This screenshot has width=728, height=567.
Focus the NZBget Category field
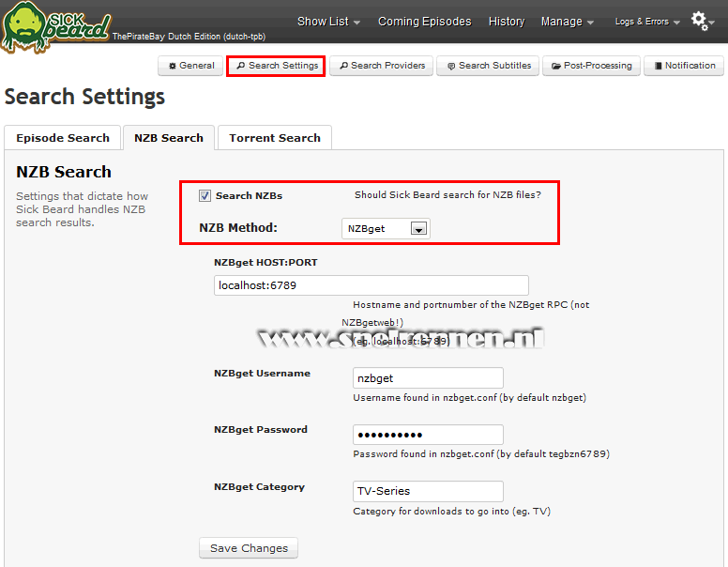tap(428, 491)
